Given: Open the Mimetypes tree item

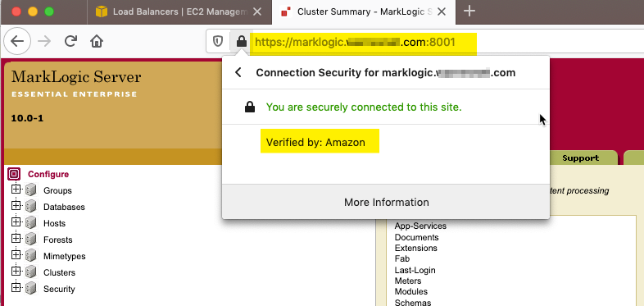Looking at the screenshot, I should click(x=65, y=256).
